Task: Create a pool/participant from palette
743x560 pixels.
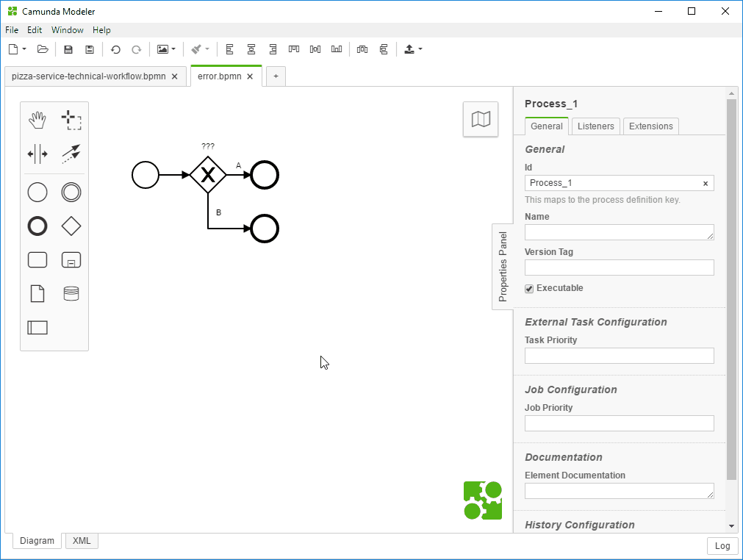Action: coord(37,328)
